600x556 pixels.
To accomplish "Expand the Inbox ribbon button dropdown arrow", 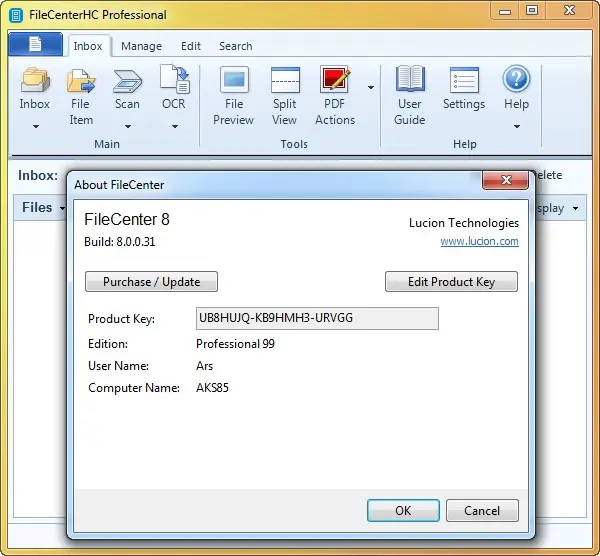I will [x=36, y=126].
